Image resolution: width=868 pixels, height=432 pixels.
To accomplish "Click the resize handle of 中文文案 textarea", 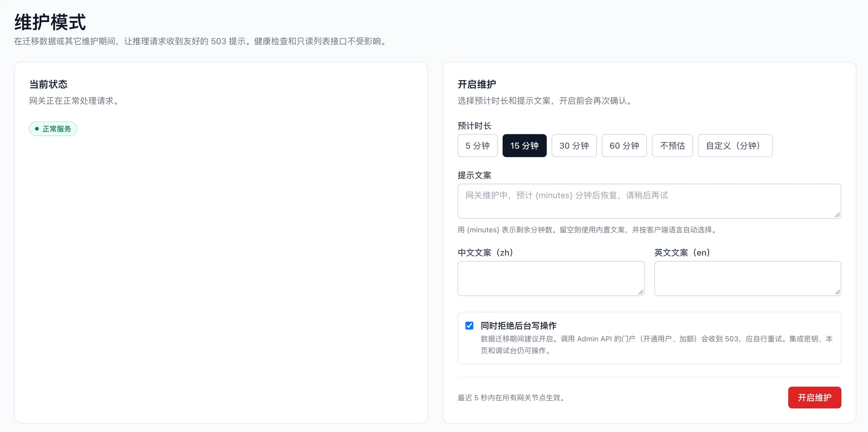I will [x=641, y=292].
